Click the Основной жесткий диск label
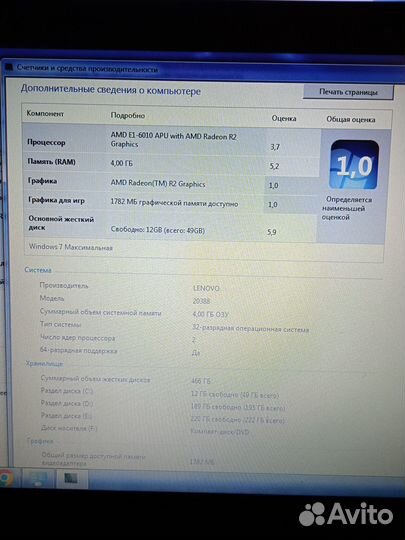The width and height of the screenshot is (405, 540). 61,223
